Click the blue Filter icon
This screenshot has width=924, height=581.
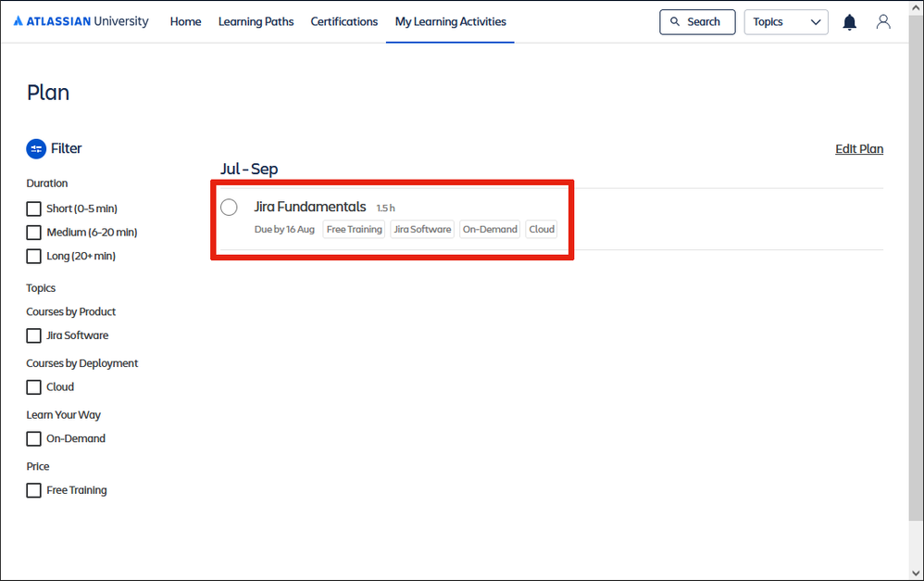pos(36,148)
